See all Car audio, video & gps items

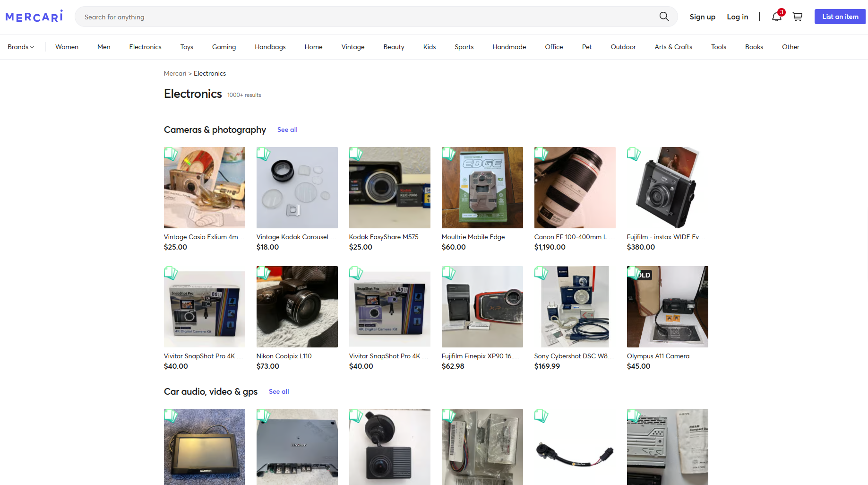[x=279, y=391]
